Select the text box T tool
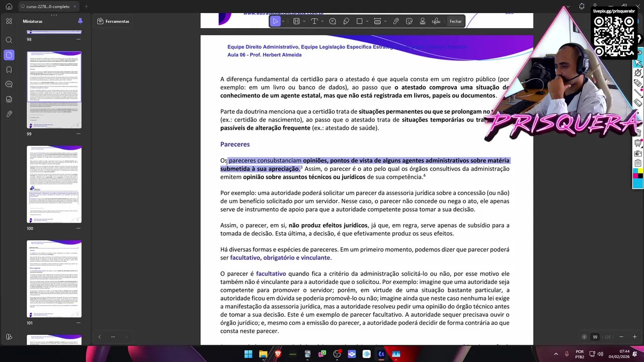 tap(314, 21)
